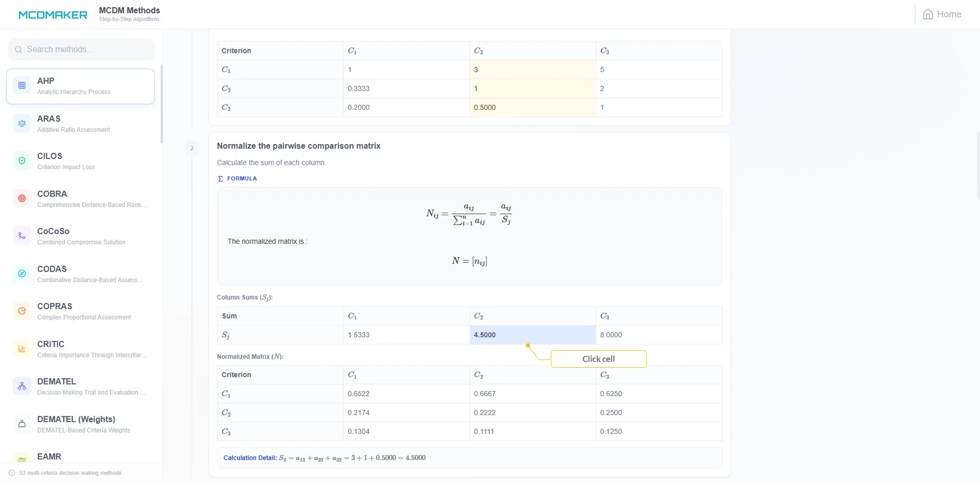
Task: Click the search magnifier icon
Action: tap(18, 50)
